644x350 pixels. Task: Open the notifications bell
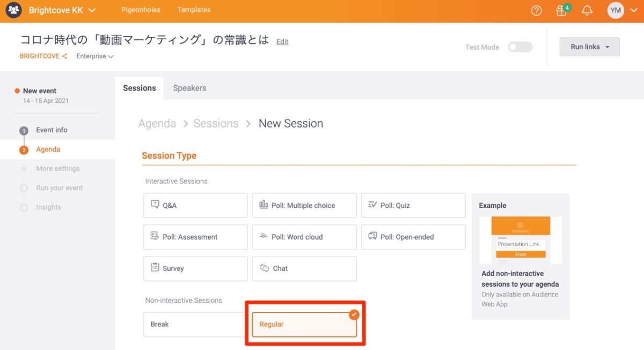[587, 11]
